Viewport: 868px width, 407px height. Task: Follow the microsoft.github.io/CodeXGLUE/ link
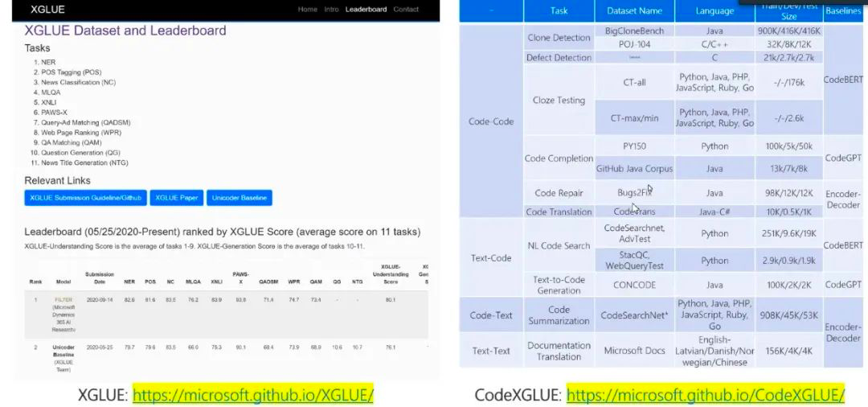click(706, 395)
